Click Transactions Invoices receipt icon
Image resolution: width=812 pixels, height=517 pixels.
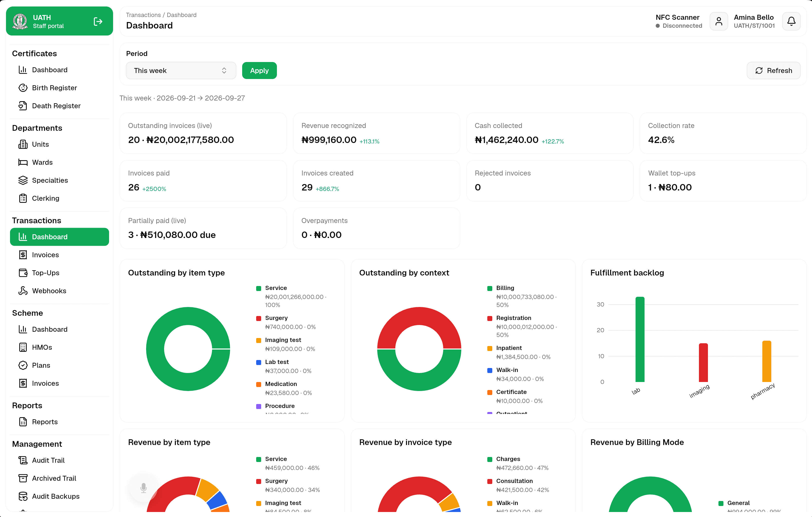(23, 255)
